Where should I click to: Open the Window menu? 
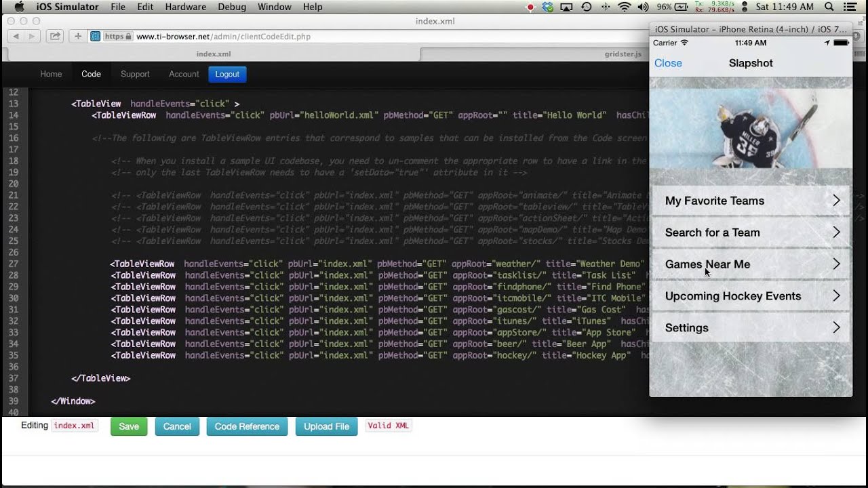[x=275, y=7]
